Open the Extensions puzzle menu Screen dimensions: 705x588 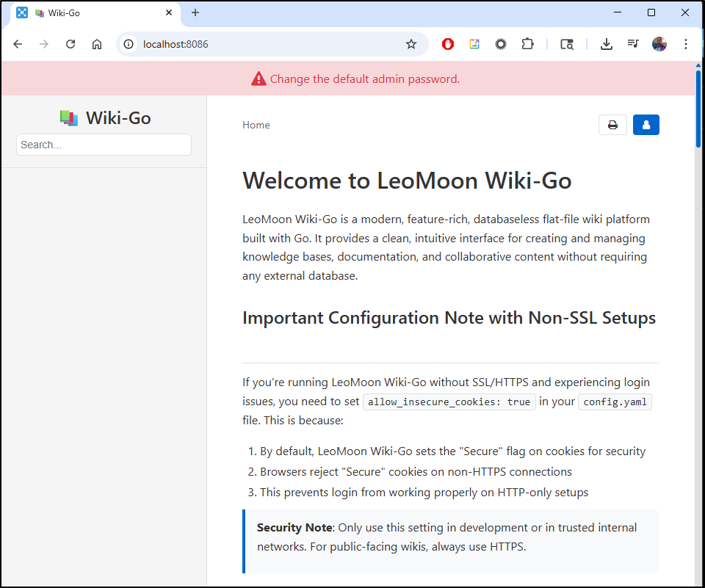527,44
